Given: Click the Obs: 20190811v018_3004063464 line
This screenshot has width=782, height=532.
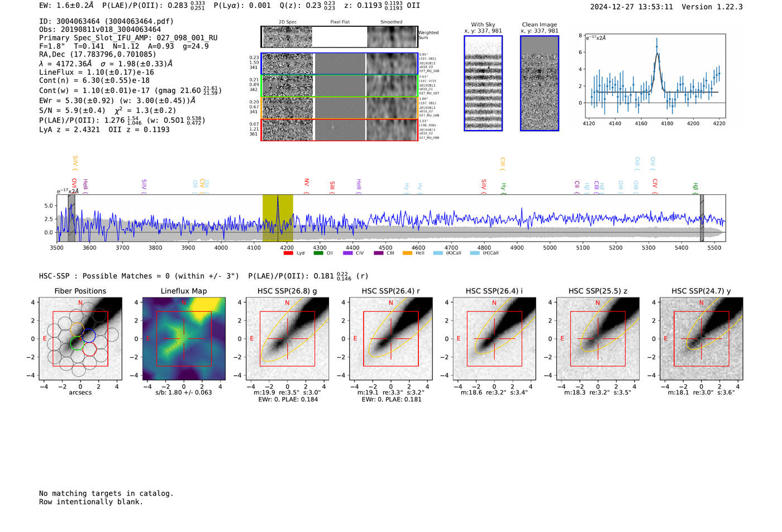Looking at the screenshot, I should (x=100, y=30).
